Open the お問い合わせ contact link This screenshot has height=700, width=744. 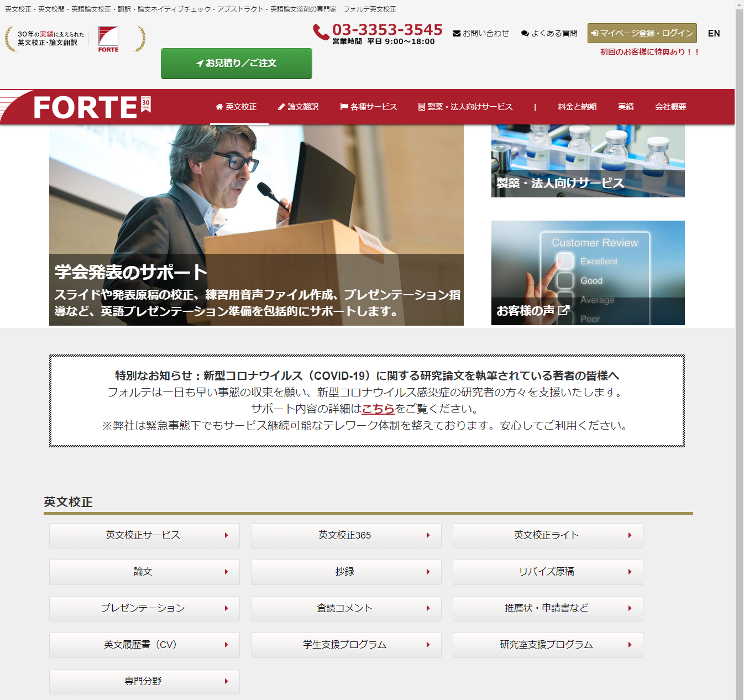pos(481,33)
